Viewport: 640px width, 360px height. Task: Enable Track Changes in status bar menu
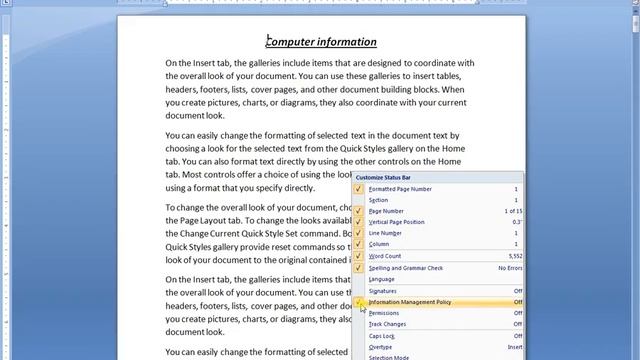[x=438, y=324]
